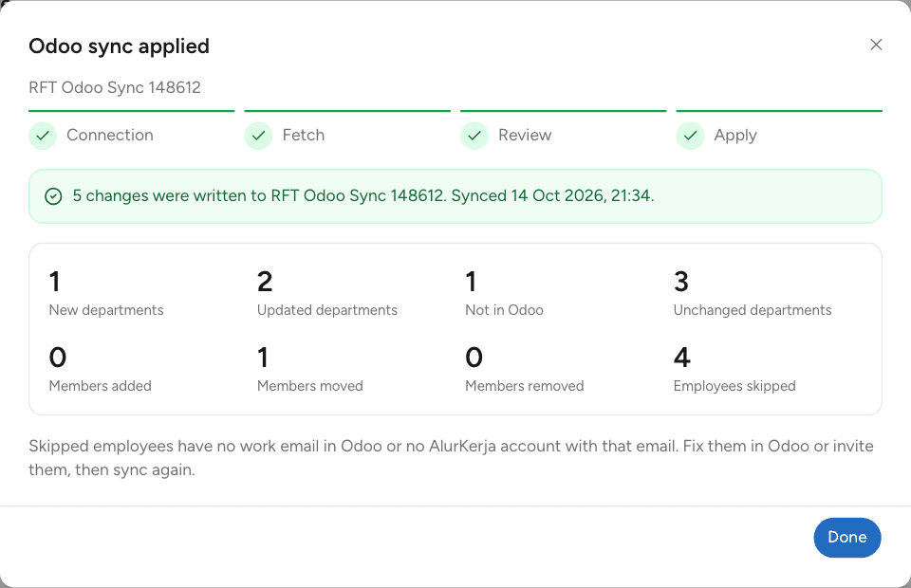Click the Done button
The width and height of the screenshot is (911, 588).
click(x=847, y=538)
